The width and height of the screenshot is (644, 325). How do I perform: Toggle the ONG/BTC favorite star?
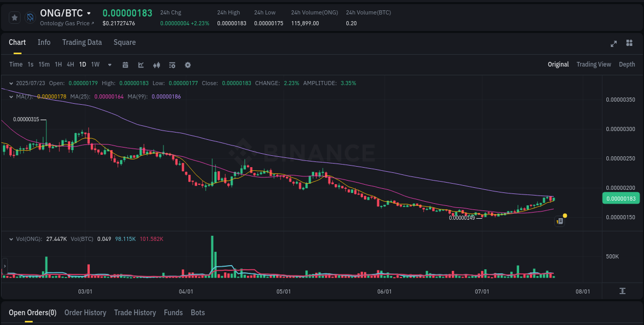pos(14,17)
